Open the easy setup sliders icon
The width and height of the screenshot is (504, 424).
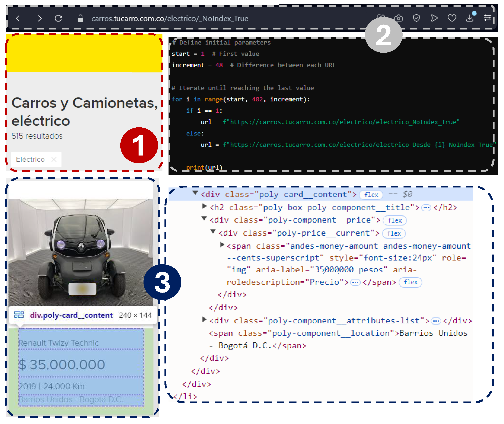(487, 18)
